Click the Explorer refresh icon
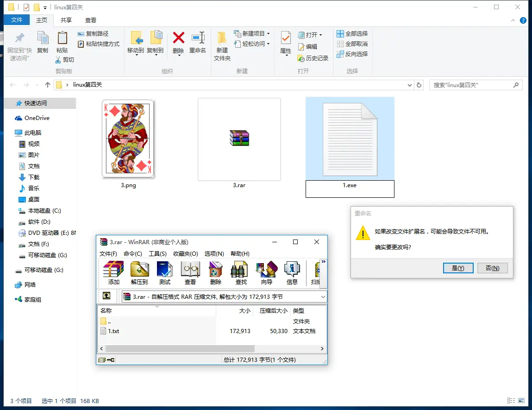 tap(419, 85)
